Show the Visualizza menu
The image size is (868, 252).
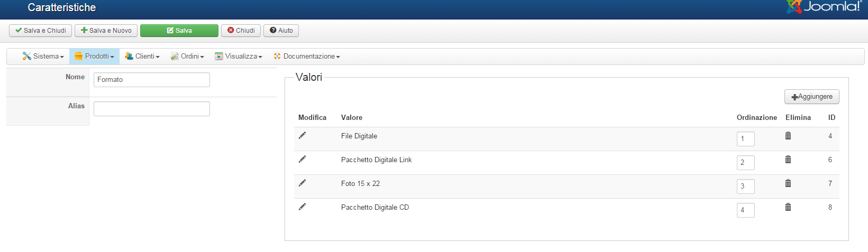[x=239, y=57]
